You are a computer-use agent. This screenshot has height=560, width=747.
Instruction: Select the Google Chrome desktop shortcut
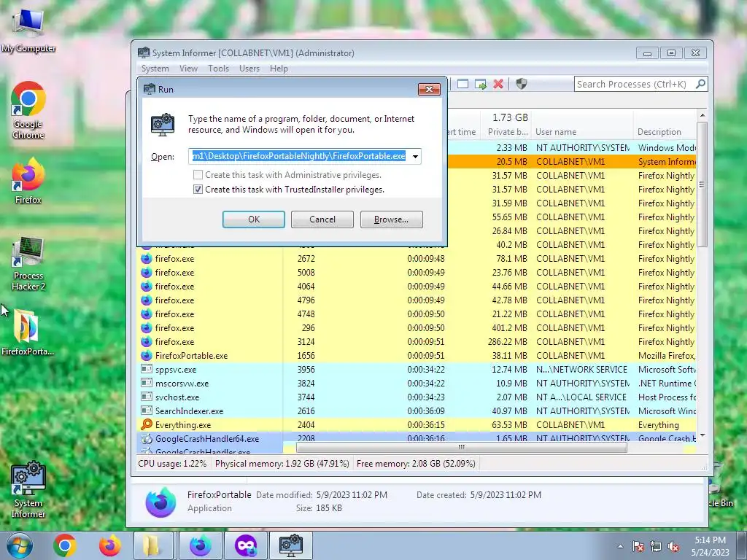point(28,111)
